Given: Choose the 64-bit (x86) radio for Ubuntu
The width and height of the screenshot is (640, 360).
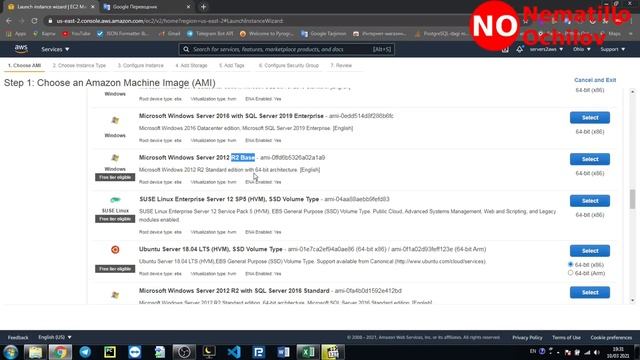Looking at the screenshot, I should pos(571,264).
